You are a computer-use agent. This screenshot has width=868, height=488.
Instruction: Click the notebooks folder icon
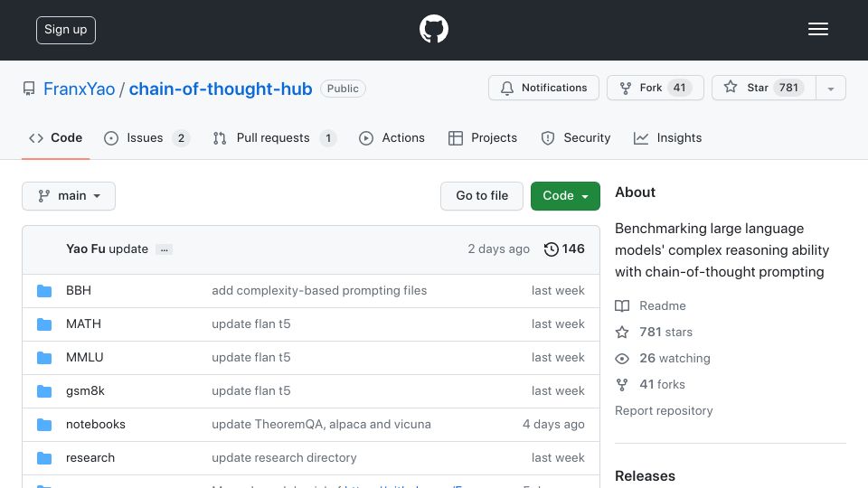point(44,425)
